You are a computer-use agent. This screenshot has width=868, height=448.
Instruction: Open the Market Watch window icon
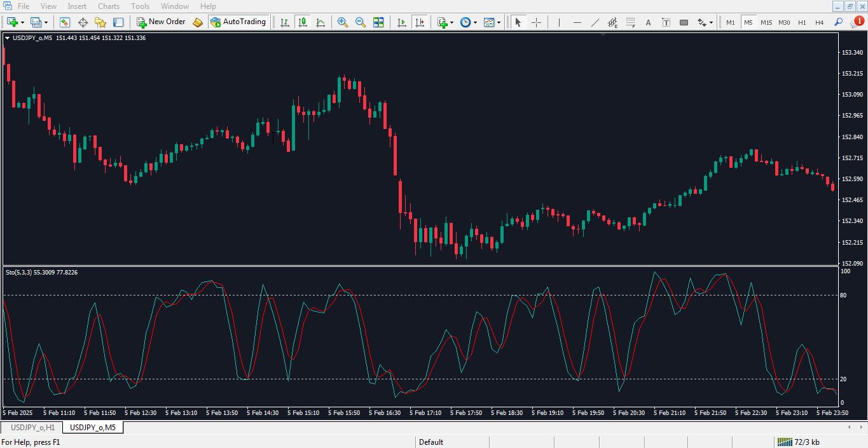click(x=65, y=22)
